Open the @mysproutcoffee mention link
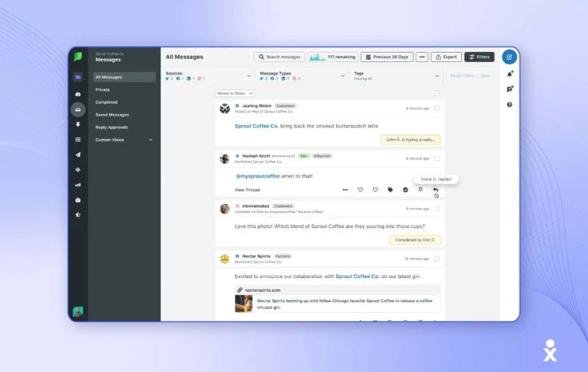This screenshot has height=372, width=588. [257, 176]
